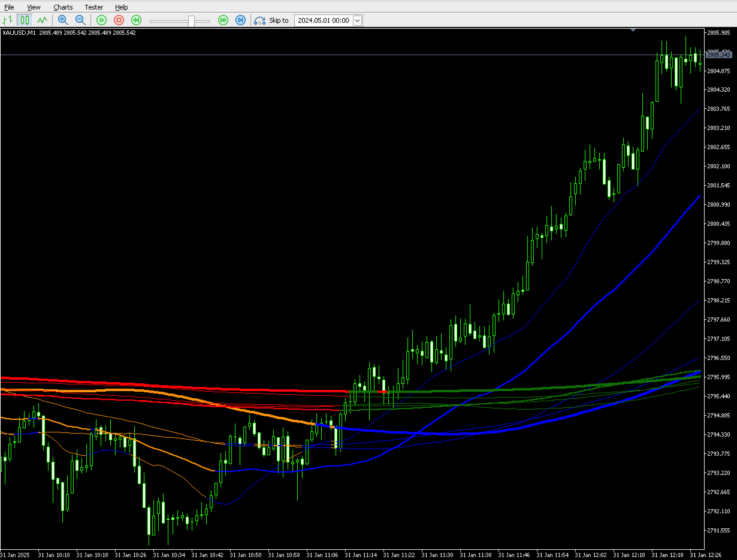Switch chart to line chart mode
737x560 pixels.
[42, 20]
